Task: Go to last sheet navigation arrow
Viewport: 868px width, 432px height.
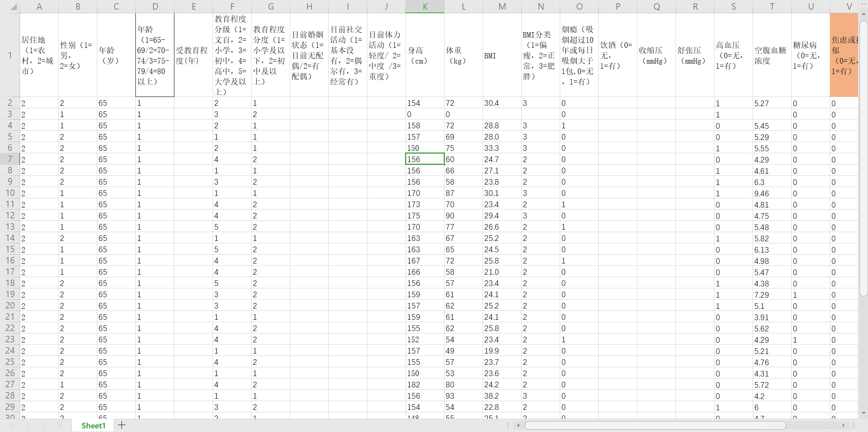Action: pyautogui.click(x=58, y=425)
